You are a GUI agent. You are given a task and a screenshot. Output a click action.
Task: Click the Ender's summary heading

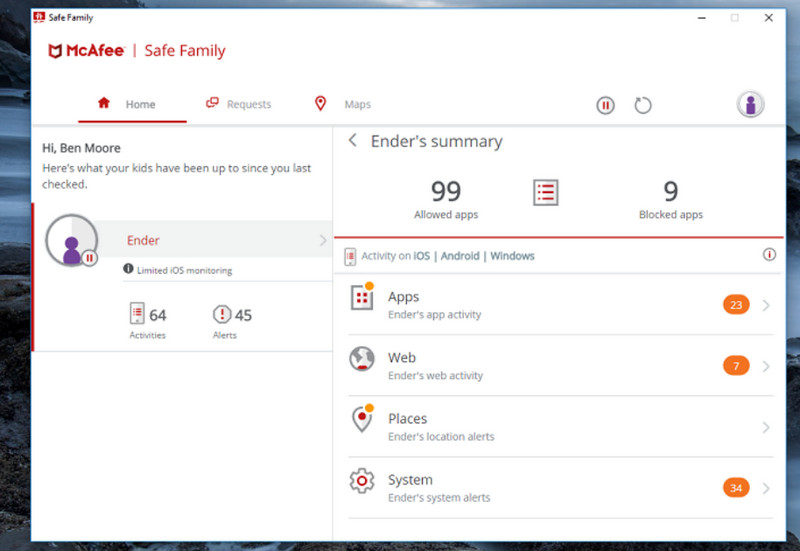[437, 141]
